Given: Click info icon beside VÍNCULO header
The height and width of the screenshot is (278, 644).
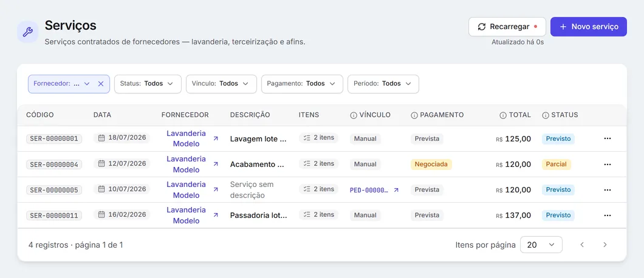Looking at the screenshot, I should point(353,115).
